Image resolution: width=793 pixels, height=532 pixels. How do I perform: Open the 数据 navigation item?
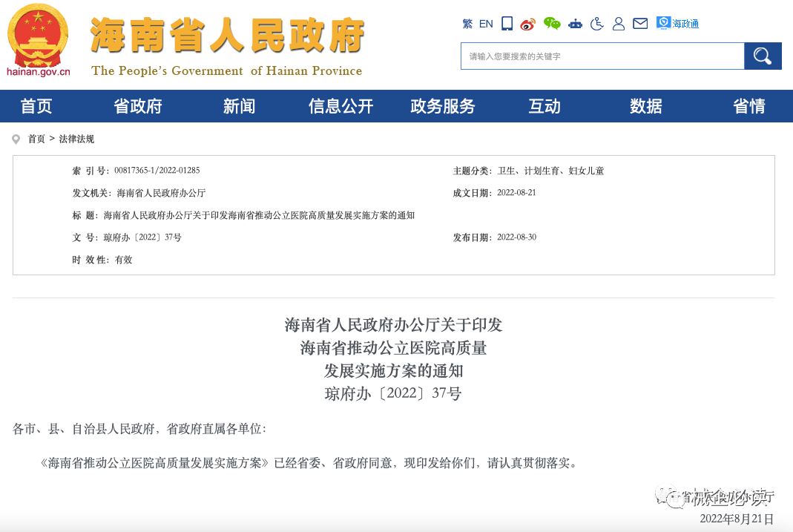tap(646, 106)
